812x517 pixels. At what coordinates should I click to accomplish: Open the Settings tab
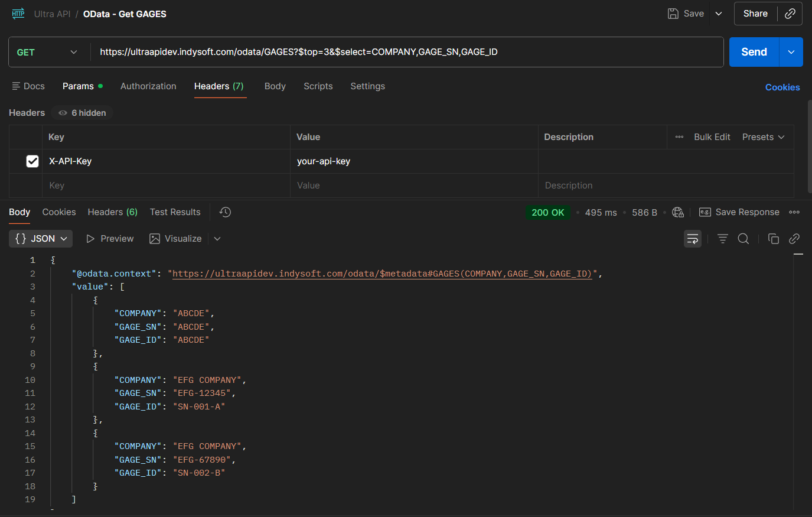pos(367,86)
